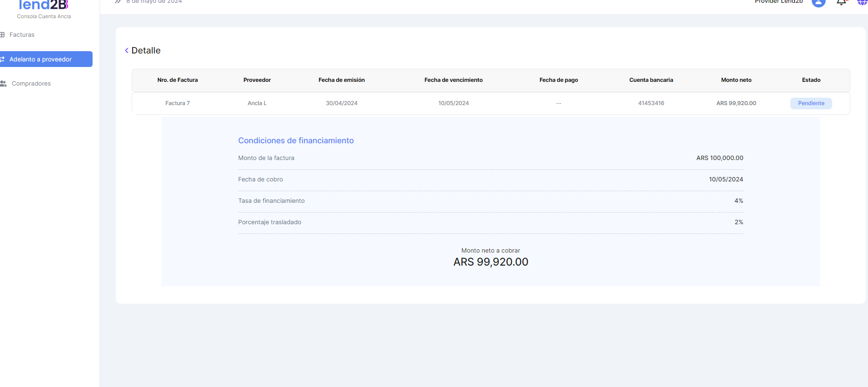Go to Compradores section
Image resolution: width=868 pixels, height=387 pixels.
pos(31,84)
